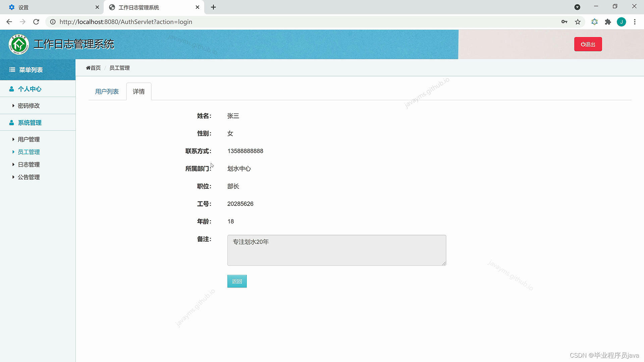
Task: Switch to the 设置 browser tab
Action: [x=52, y=7]
